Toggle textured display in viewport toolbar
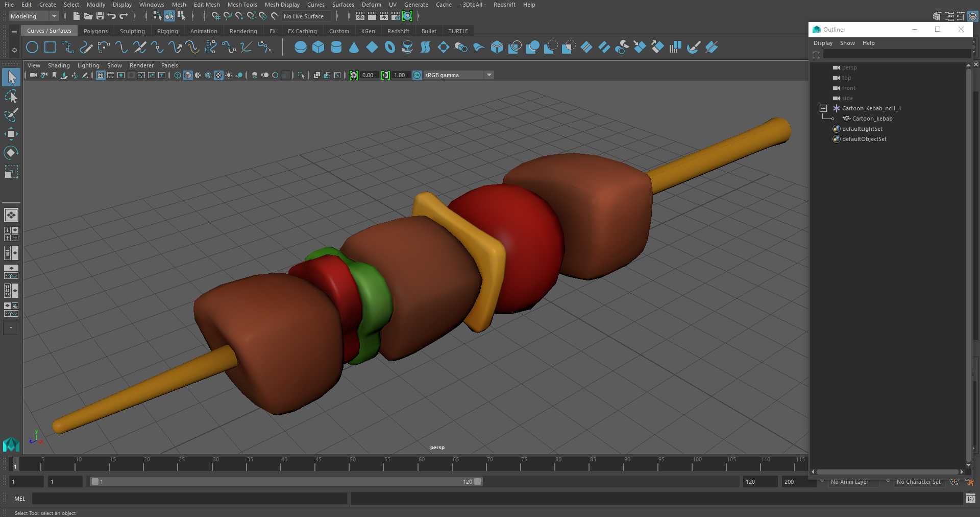The height and width of the screenshot is (517, 980). point(218,75)
